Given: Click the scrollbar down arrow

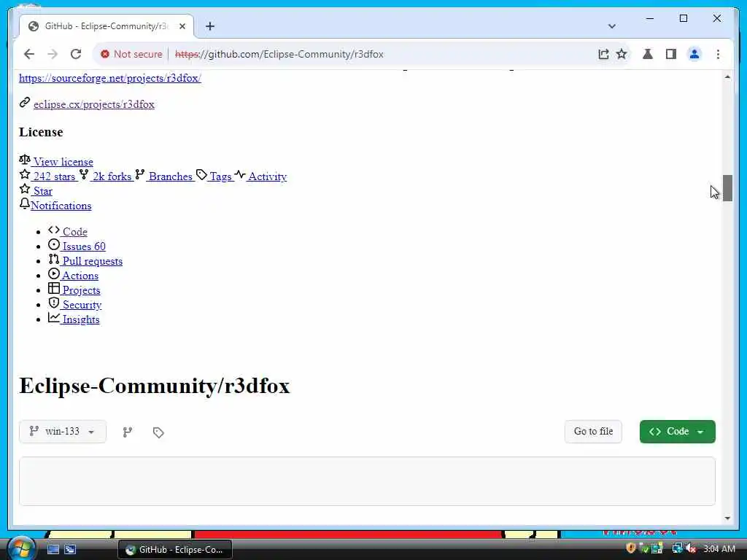Looking at the screenshot, I should (x=727, y=518).
